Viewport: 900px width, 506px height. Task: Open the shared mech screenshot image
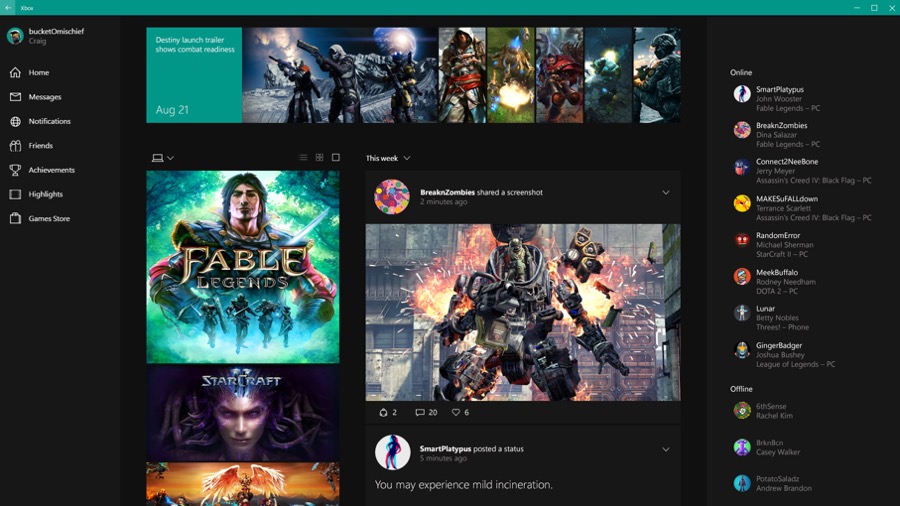click(523, 312)
